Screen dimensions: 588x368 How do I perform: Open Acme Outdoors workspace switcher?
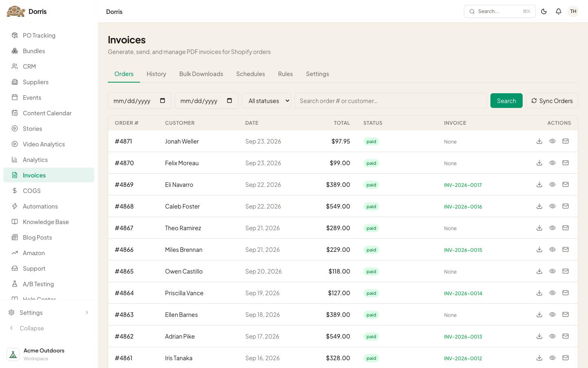pos(49,354)
